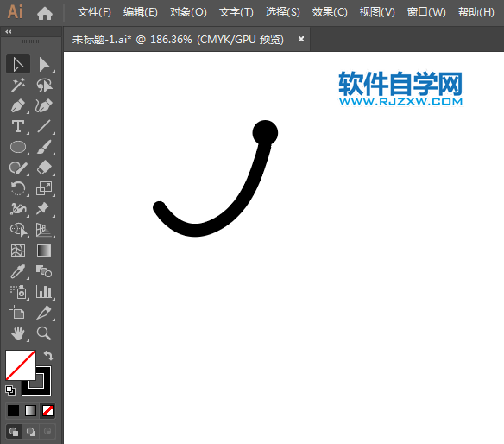
Task: Open the 文件(F) menu
Action: [94, 12]
